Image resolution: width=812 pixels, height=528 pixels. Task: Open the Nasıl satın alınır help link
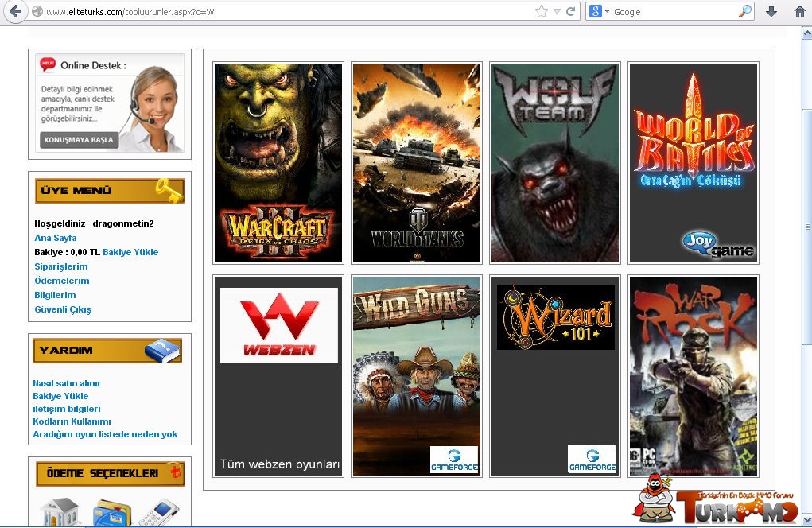pos(67,383)
